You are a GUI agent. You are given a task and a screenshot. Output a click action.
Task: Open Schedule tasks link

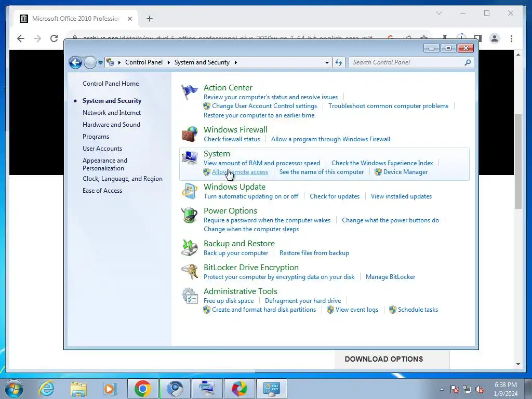tap(418, 310)
